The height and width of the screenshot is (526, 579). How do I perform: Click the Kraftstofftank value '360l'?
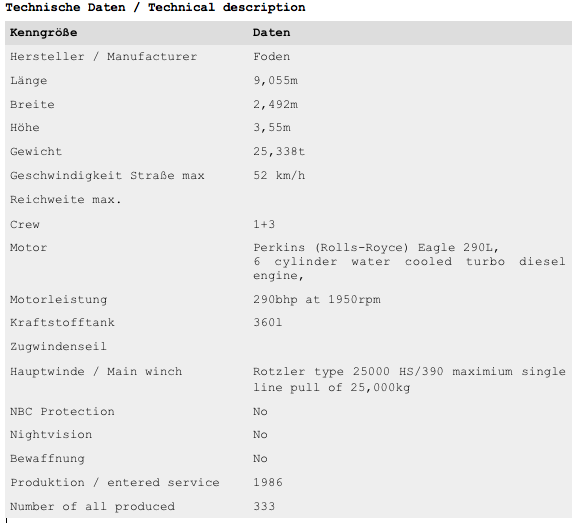click(268, 322)
